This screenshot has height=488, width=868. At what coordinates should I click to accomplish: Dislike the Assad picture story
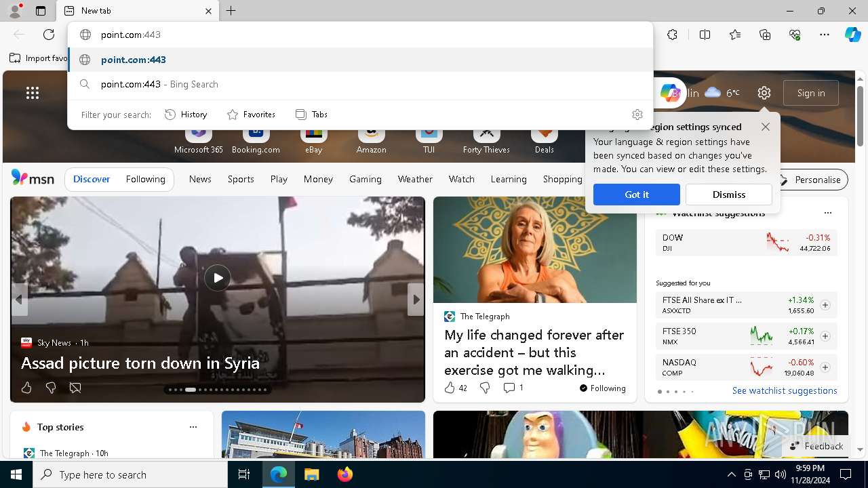[51, 388]
